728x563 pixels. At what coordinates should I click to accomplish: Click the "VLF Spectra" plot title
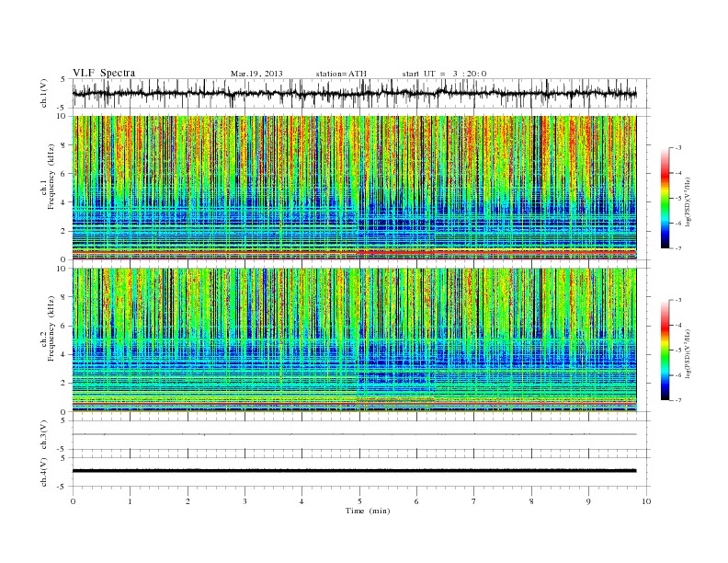tap(104, 73)
